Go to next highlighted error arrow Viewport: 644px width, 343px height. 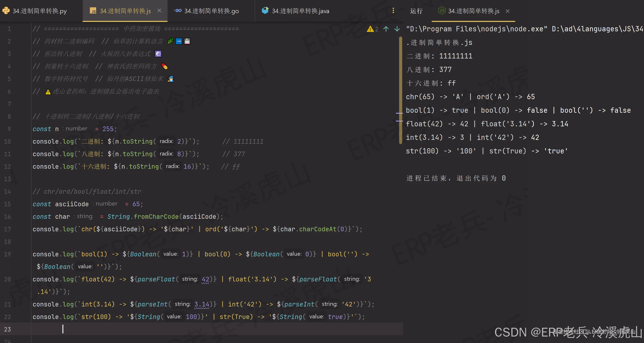coord(397,29)
